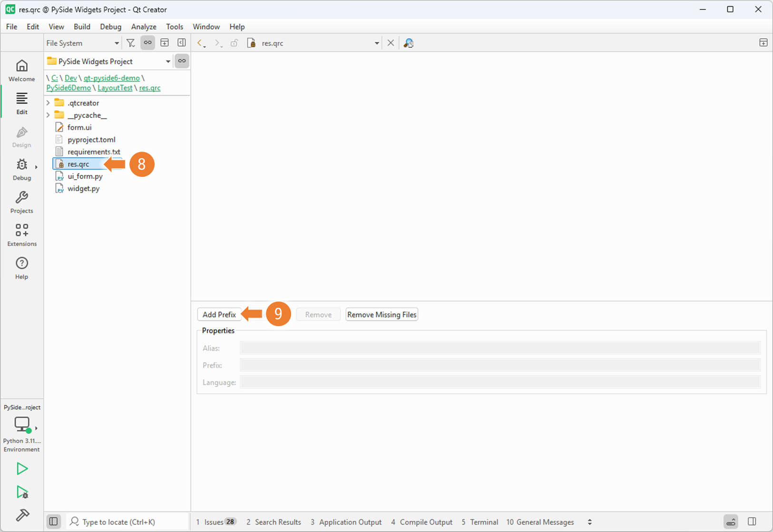Follow the LayoutTest path link
This screenshot has width=773, height=532.
pyautogui.click(x=115, y=88)
